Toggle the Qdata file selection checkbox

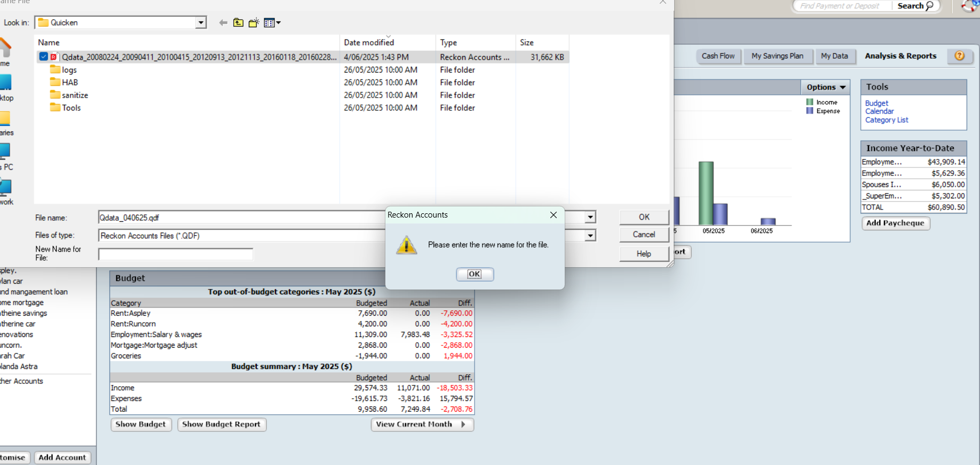[44, 57]
